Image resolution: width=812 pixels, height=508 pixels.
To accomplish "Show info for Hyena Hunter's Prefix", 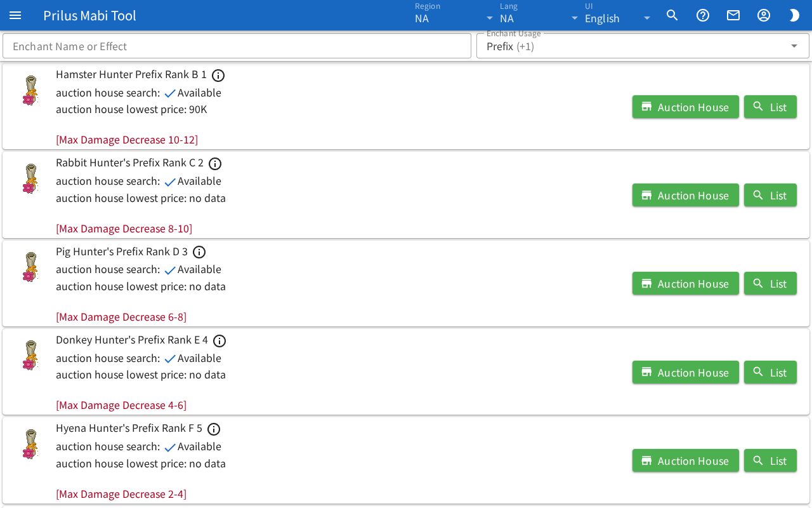I will (x=214, y=429).
